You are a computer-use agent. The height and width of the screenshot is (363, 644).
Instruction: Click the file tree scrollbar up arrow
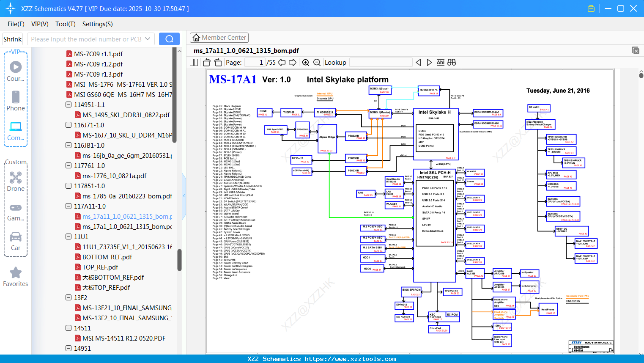[x=179, y=51]
